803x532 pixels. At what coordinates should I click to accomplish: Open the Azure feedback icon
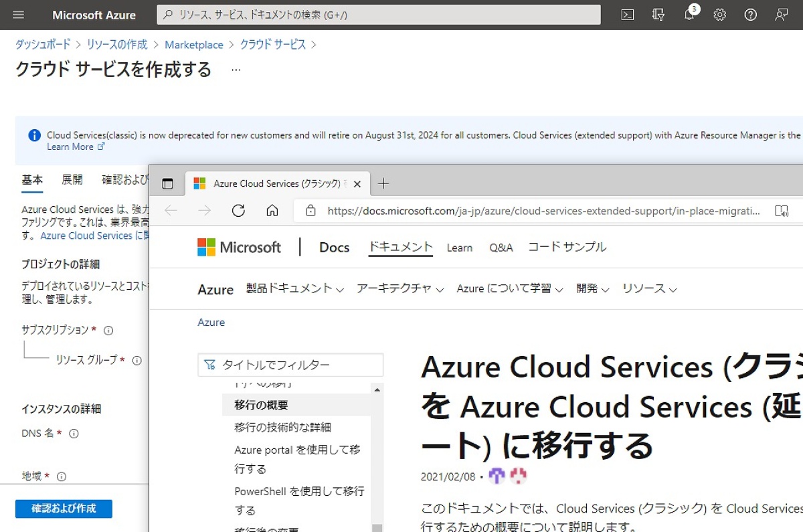(x=781, y=15)
